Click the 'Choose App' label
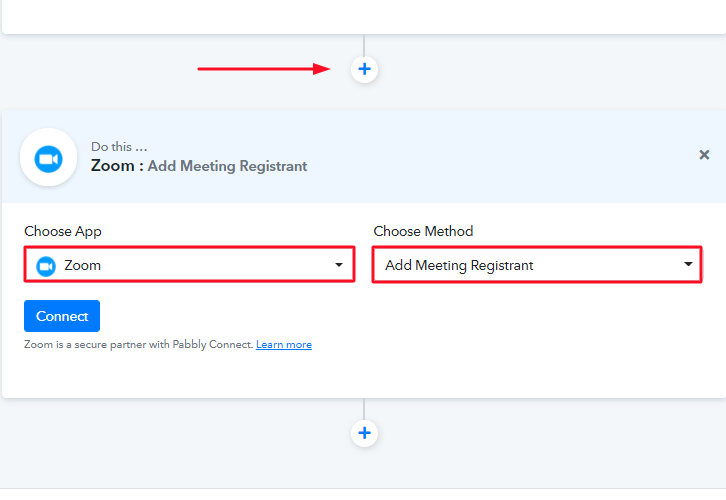Screen dimensions: 726x500 tap(63, 231)
